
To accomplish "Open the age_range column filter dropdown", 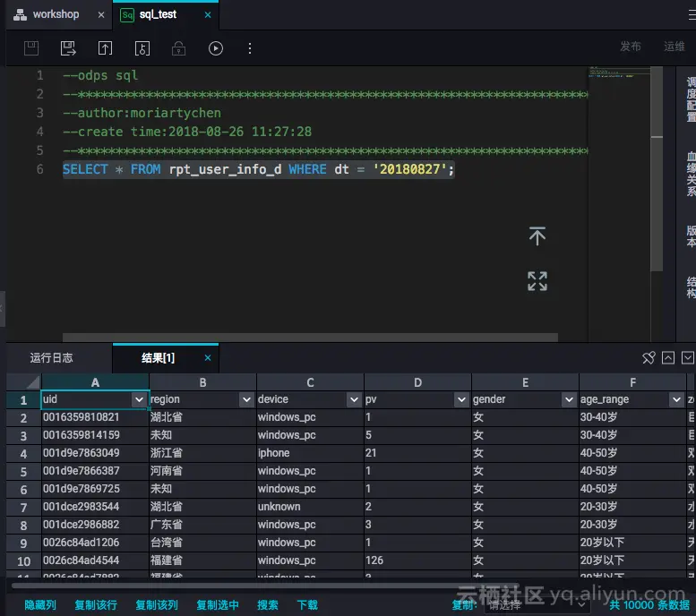I will (x=676, y=399).
